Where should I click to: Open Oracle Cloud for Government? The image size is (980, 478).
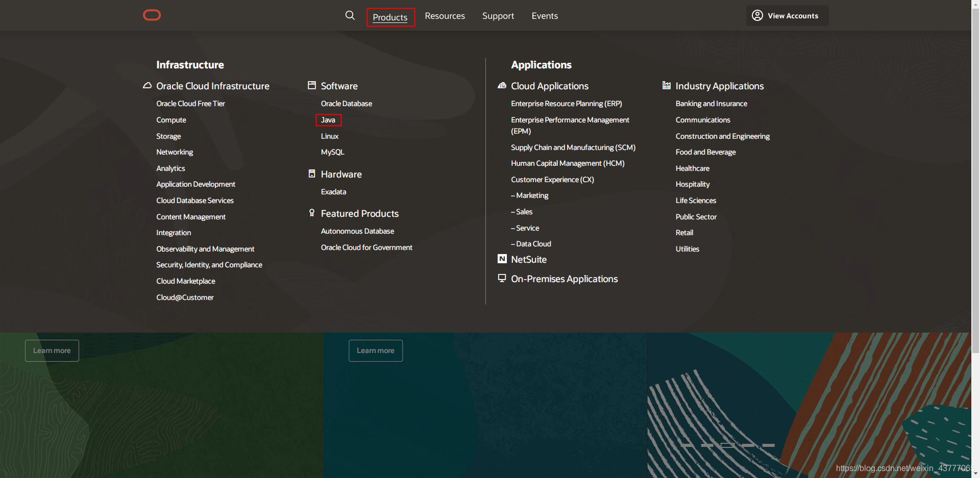[x=366, y=247]
